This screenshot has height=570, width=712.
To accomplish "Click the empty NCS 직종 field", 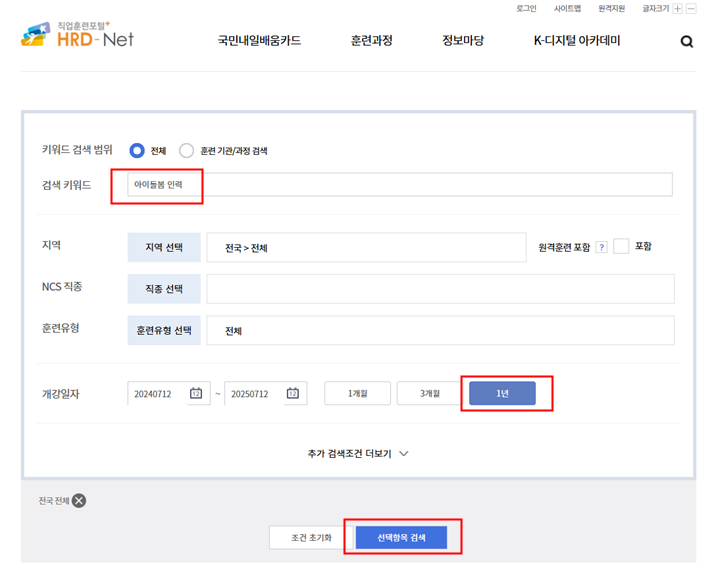I will tap(440, 289).
